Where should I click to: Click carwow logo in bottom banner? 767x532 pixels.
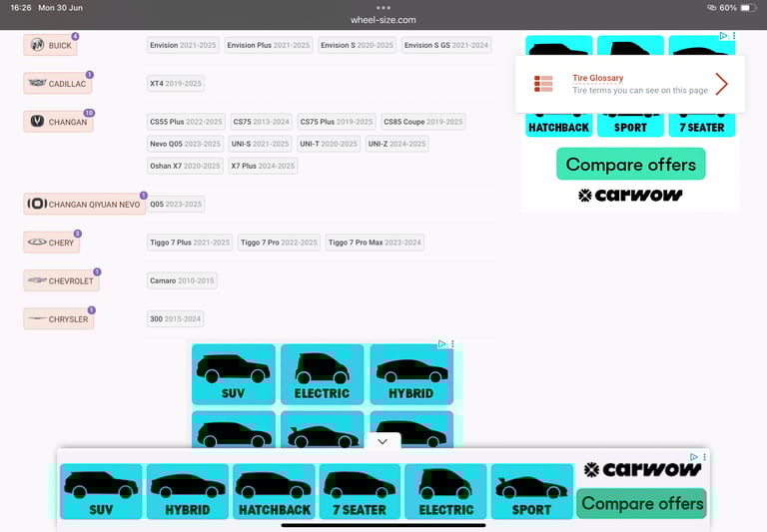pos(643,470)
